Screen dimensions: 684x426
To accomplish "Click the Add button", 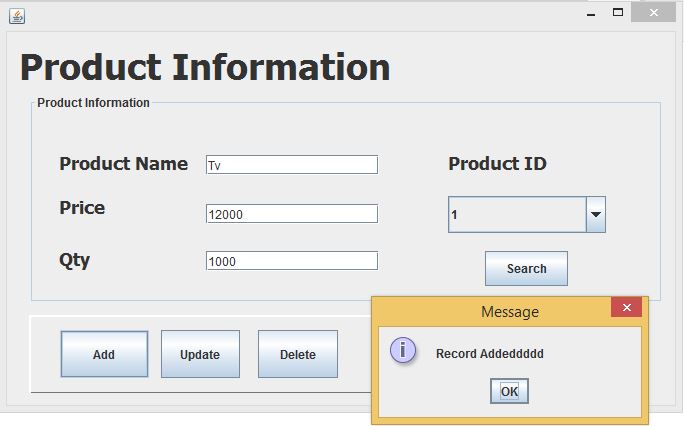I will (x=104, y=354).
